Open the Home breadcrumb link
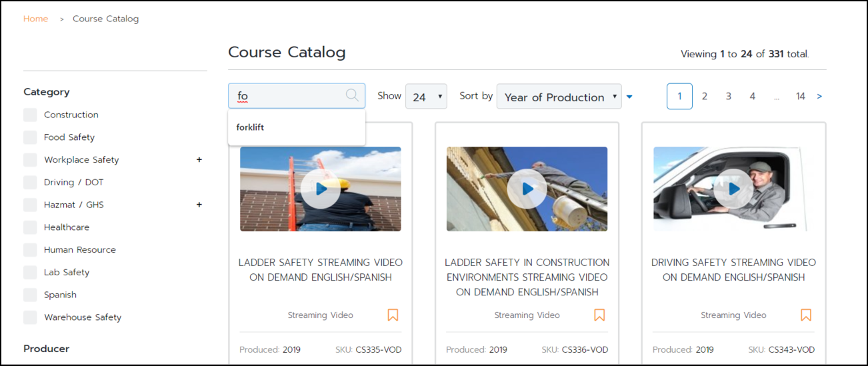 [35, 19]
